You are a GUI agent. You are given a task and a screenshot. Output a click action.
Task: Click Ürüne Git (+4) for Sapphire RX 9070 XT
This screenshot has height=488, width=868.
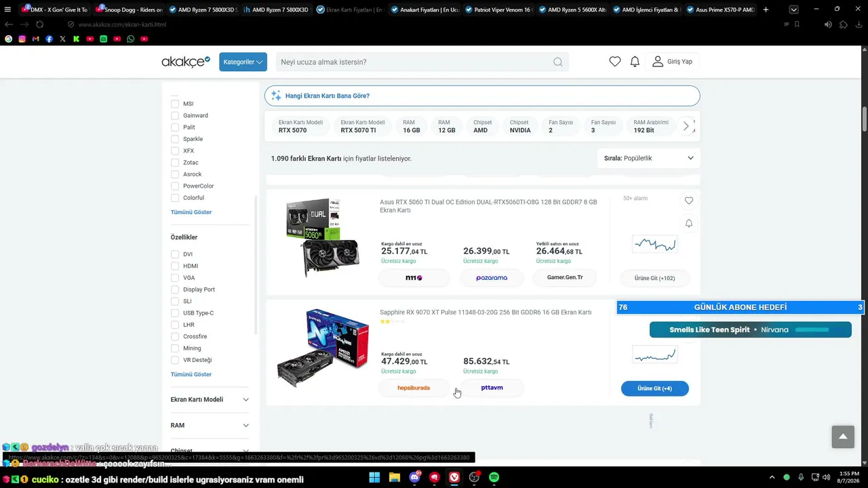pos(654,388)
